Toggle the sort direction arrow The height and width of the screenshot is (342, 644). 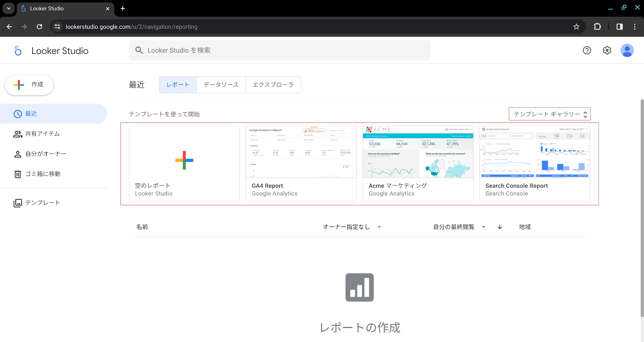[500, 227]
